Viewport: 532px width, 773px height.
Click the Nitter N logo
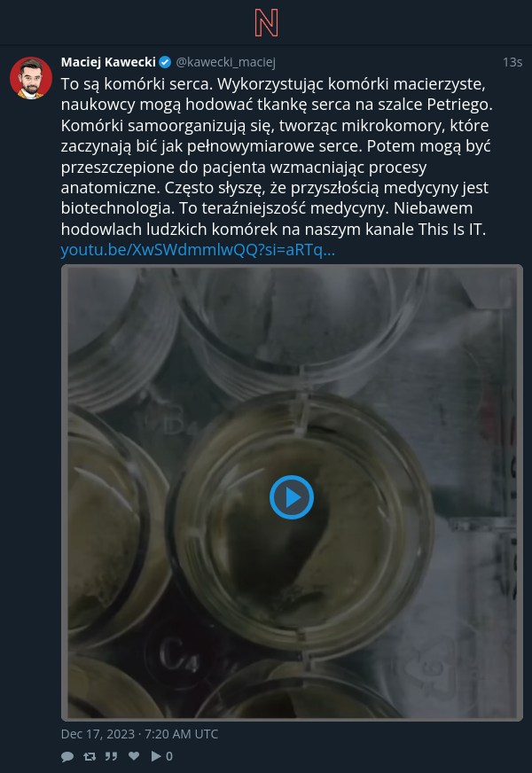tap(266, 23)
